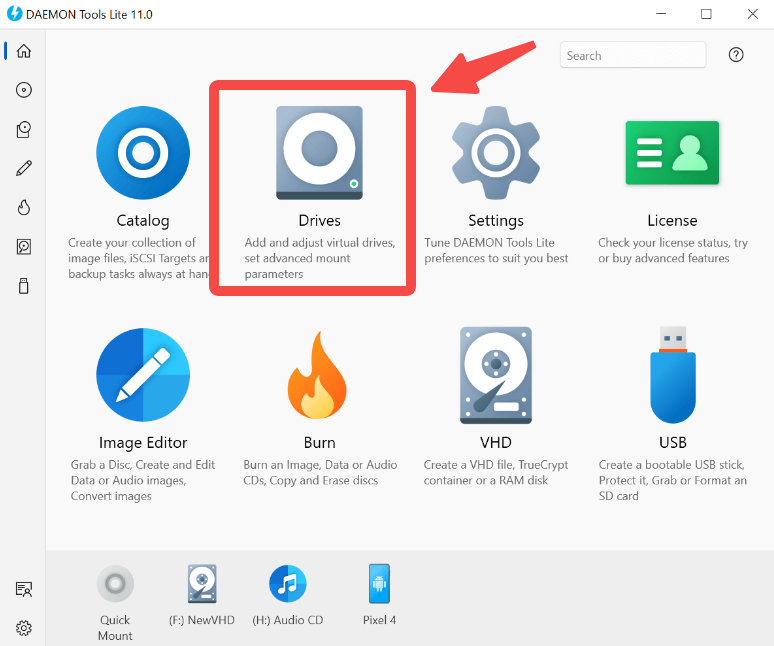Launch the Image Editor tile

143,375
